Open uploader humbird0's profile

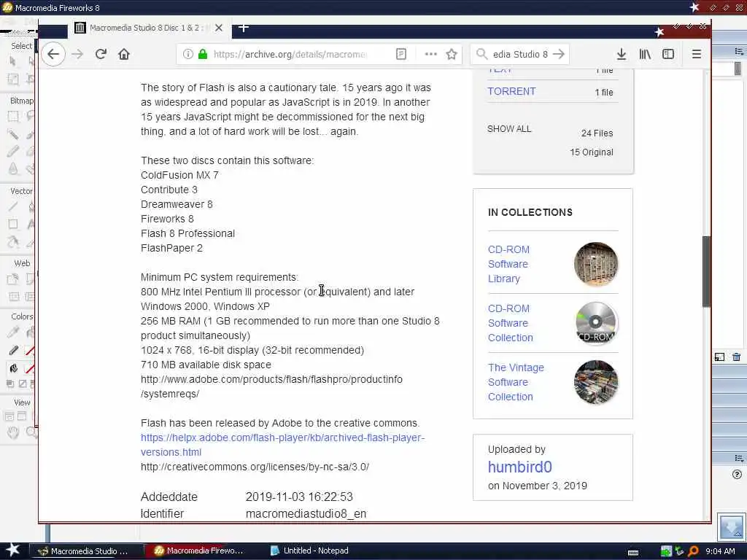pos(519,467)
